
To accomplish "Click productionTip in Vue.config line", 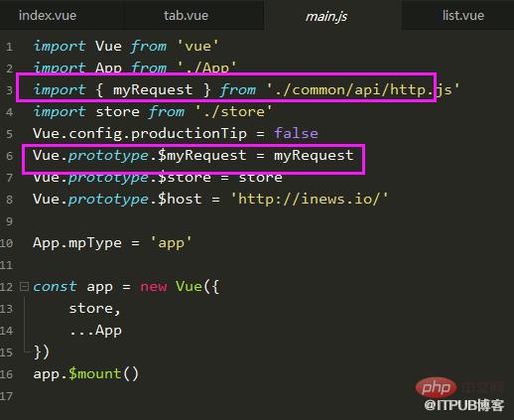I will coord(189,134).
